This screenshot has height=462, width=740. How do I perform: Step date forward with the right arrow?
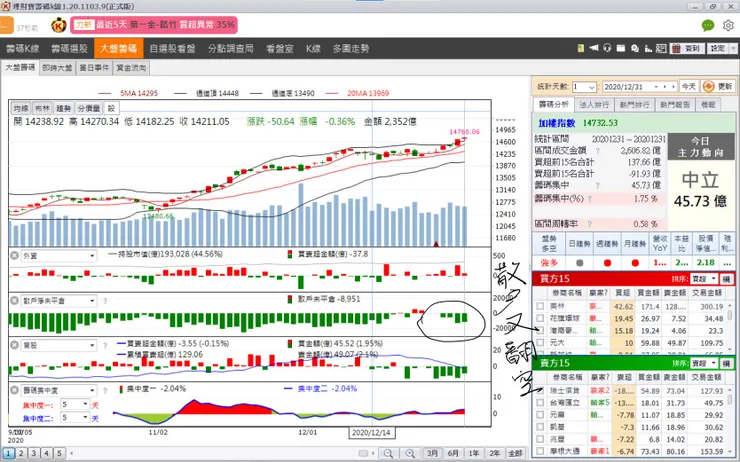click(673, 87)
